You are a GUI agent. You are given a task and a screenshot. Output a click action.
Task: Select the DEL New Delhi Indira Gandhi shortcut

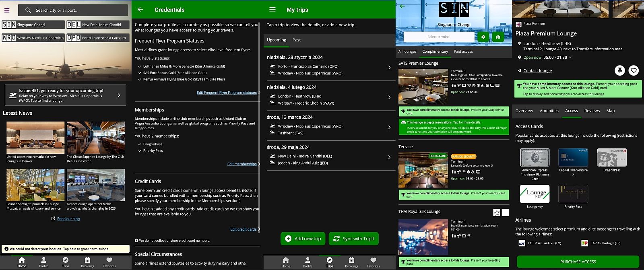(x=98, y=25)
